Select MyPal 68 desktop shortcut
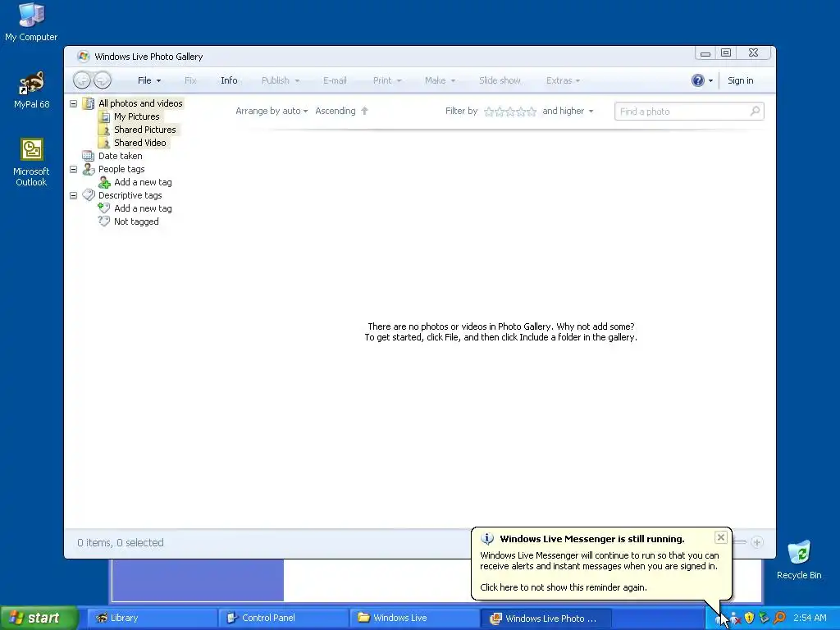The image size is (840, 630). pos(31,90)
